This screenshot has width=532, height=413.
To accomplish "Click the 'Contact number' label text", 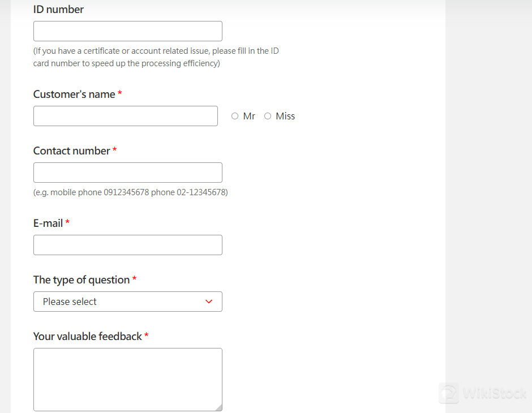I will pos(71,151).
